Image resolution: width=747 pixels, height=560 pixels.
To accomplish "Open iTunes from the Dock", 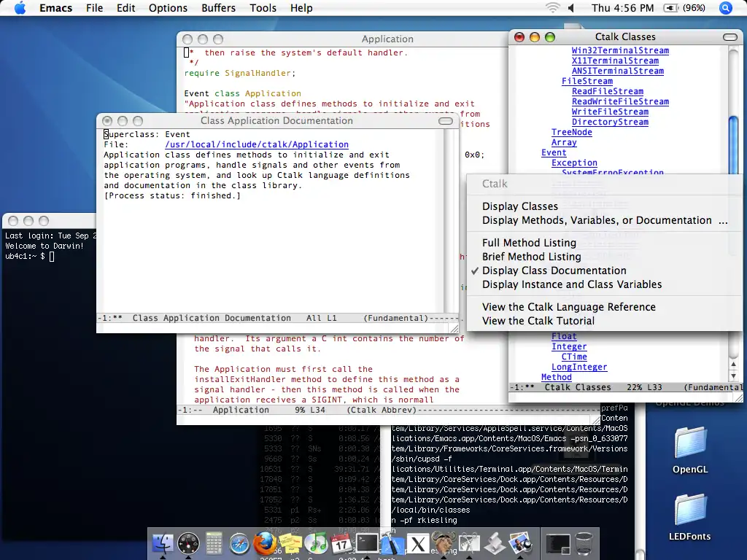I will [x=315, y=543].
